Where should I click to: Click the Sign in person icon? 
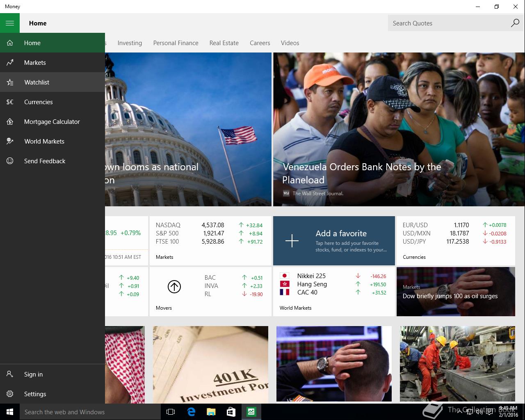[10, 374]
